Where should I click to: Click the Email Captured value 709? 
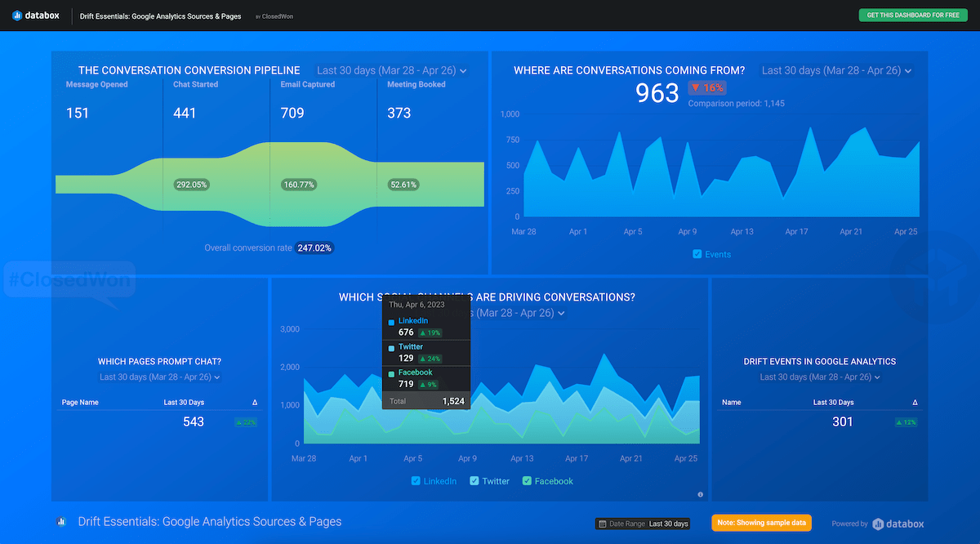(292, 113)
